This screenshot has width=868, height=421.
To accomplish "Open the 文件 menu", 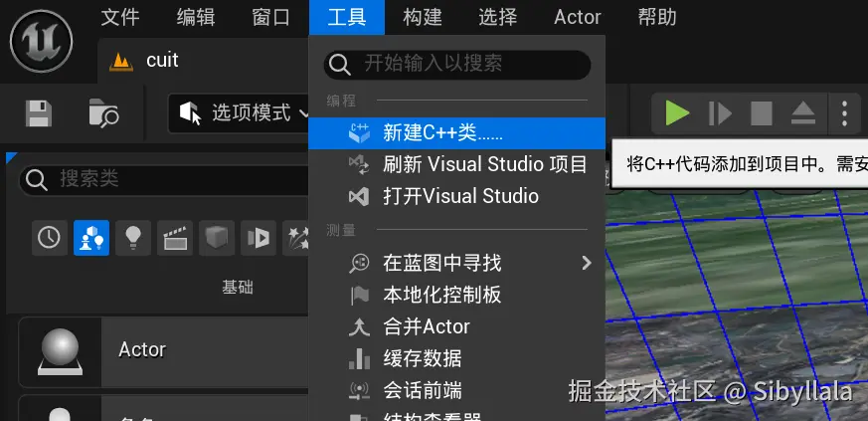I will point(120,17).
